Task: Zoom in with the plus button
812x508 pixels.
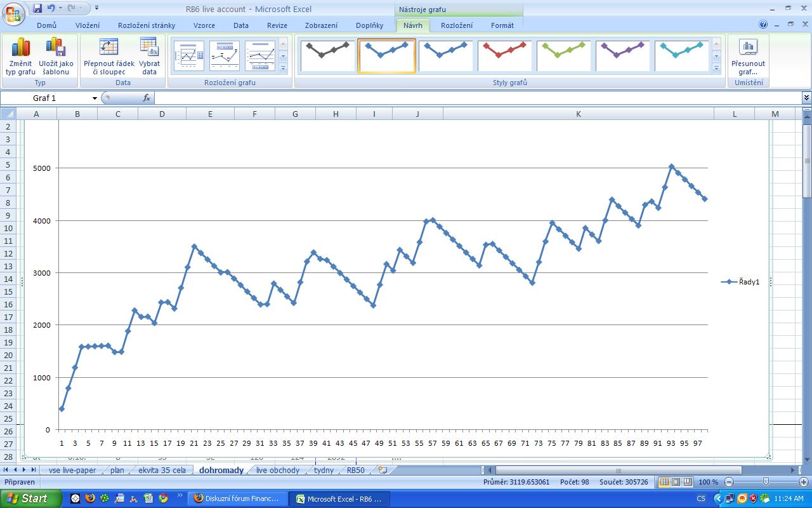Action: point(802,482)
